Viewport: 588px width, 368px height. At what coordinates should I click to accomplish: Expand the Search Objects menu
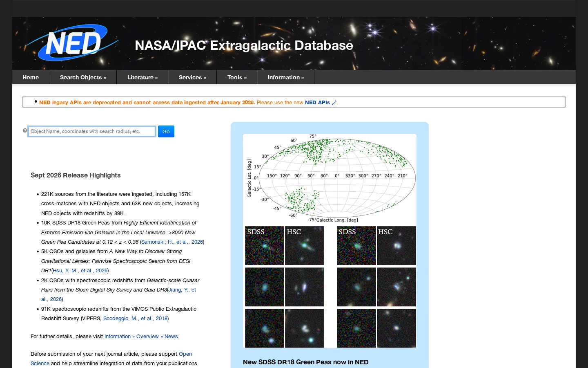83,77
